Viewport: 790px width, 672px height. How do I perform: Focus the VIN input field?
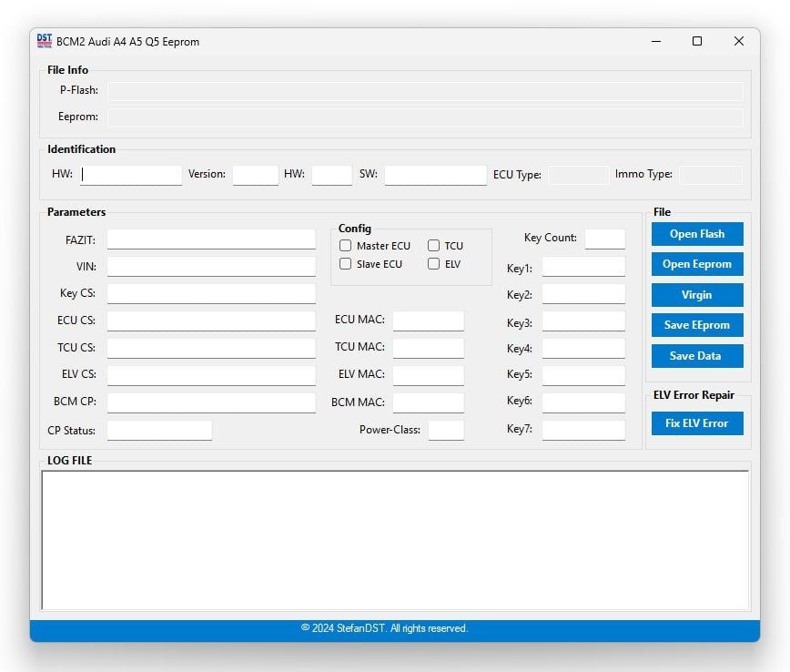(211, 267)
